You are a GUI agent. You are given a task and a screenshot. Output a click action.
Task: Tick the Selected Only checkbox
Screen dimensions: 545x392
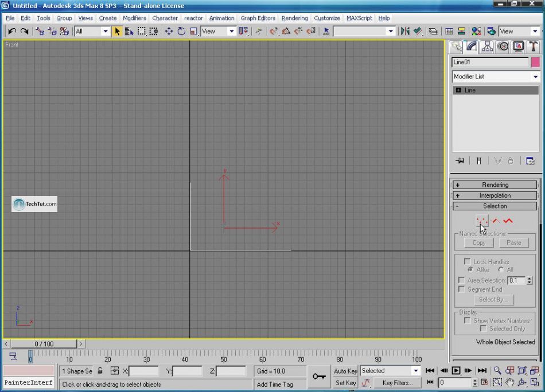[483, 328]
